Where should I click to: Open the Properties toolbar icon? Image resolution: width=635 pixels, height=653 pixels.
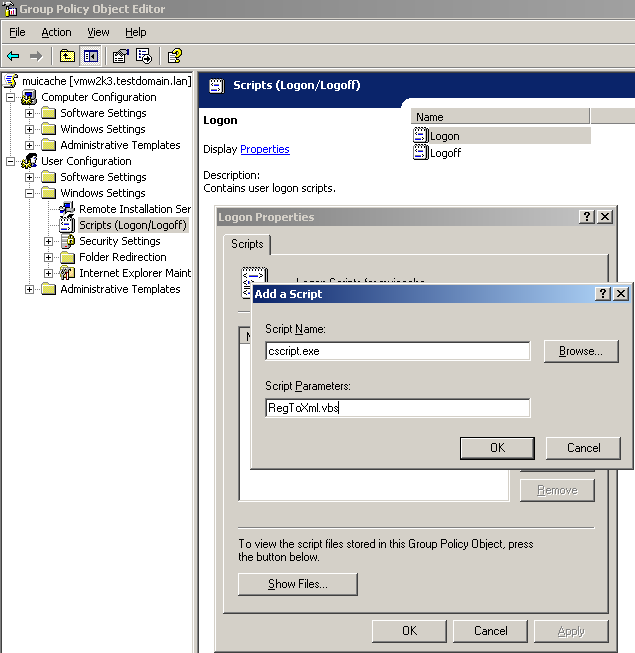point(121,56)
